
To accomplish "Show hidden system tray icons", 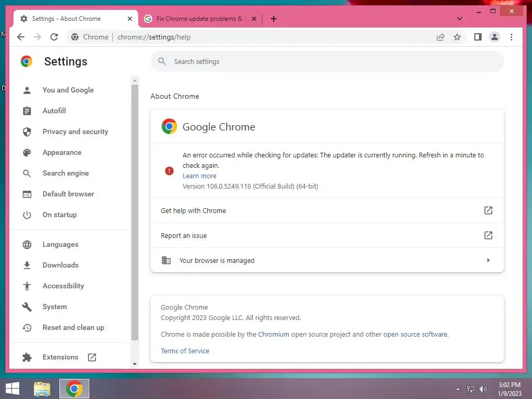I will pyautogui.click(x=458, y=389).
